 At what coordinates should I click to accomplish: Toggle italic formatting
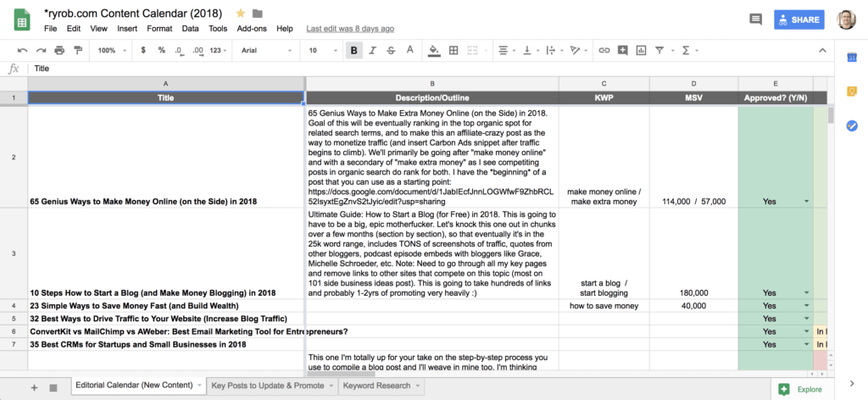pyautogui.click(x=373, y=50)
